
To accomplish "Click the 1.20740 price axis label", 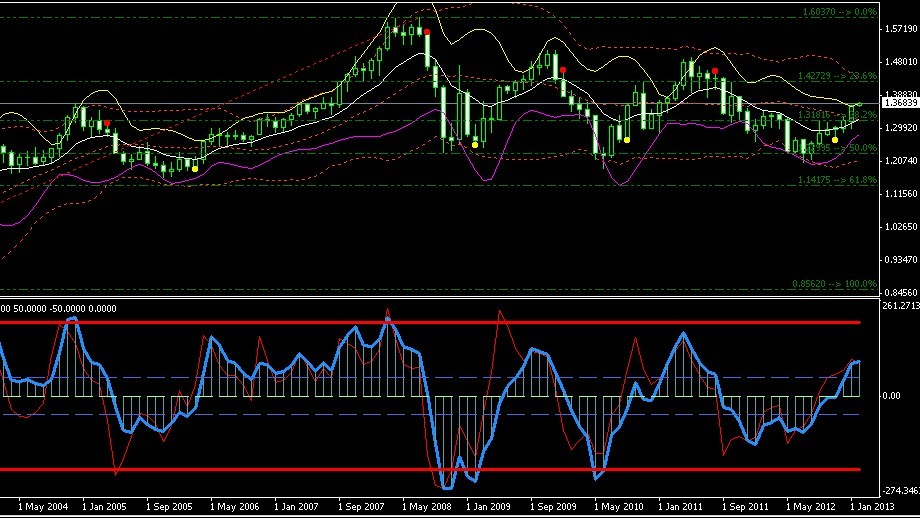I will (902, 161).
